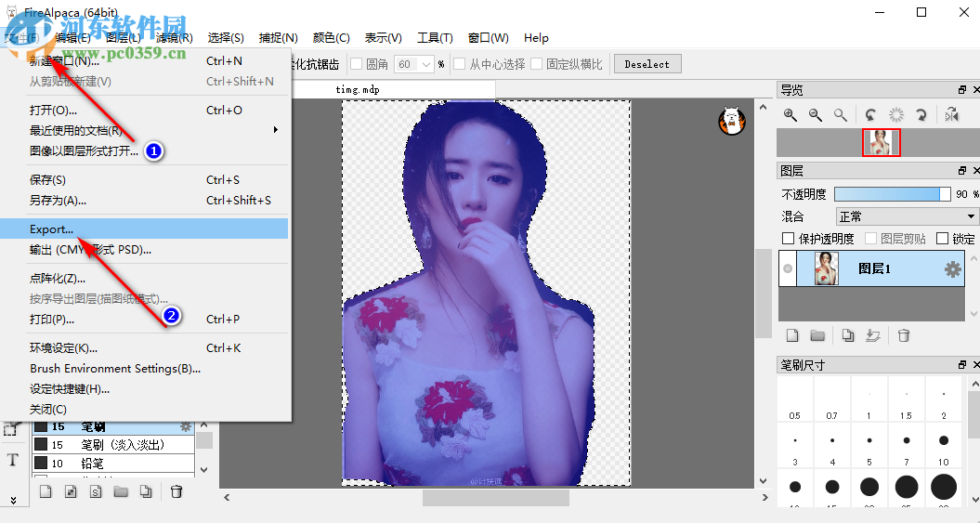Enable 固定纵横比 checkbox
This screenshot has height=523, width=980.
[536, 64]
